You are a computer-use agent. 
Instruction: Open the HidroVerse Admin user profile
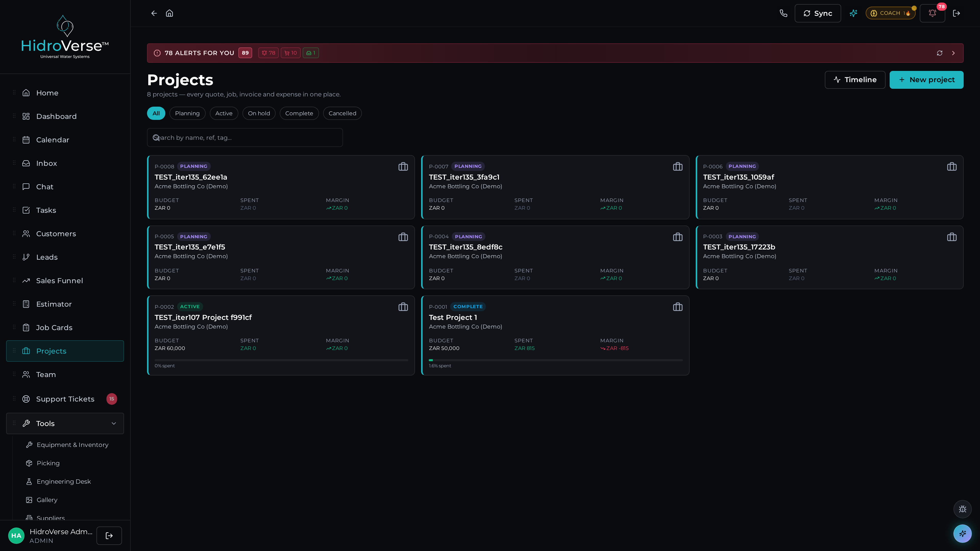tap(50, 535)
